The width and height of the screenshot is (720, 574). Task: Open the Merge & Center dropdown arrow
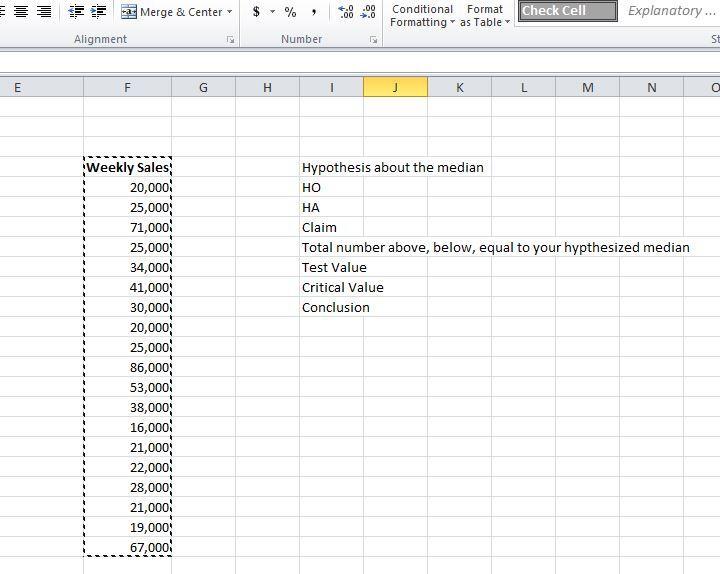pyautogui.click(x=229, y=11)
